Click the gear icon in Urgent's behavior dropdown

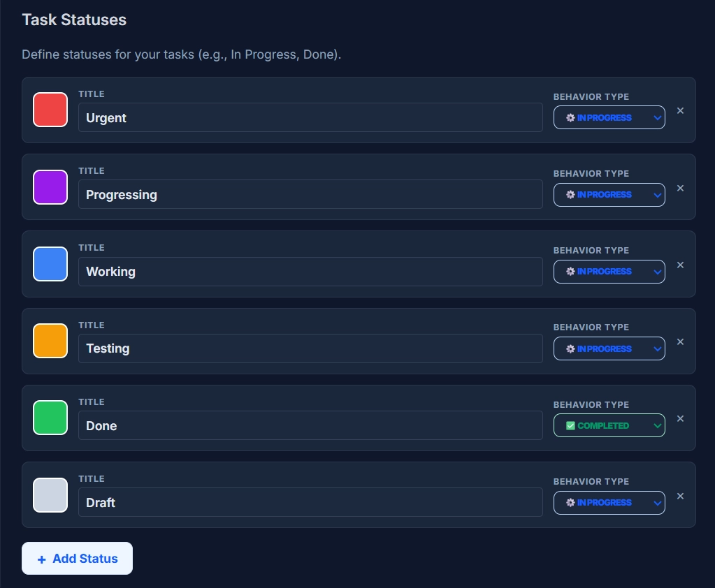click(x=569, y=117)
